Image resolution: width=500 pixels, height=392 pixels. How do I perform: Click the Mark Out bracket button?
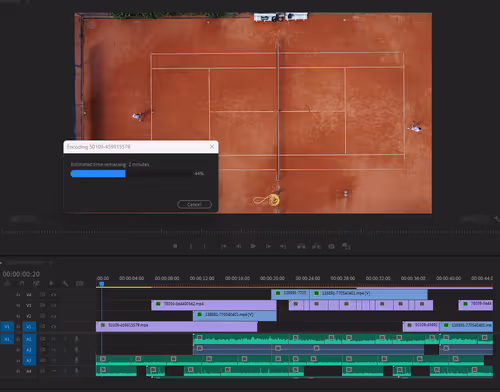point(204,246)
